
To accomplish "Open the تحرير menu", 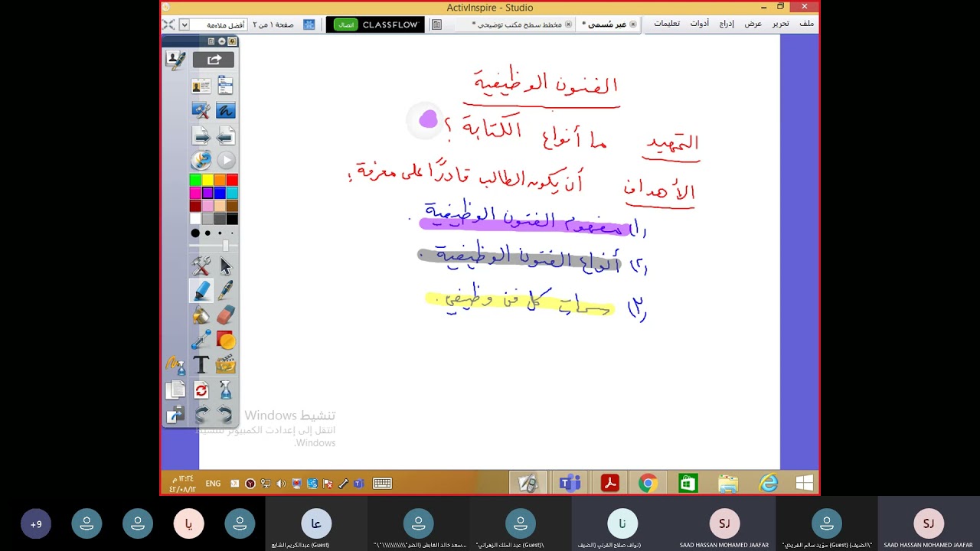I will coord(780,24).
